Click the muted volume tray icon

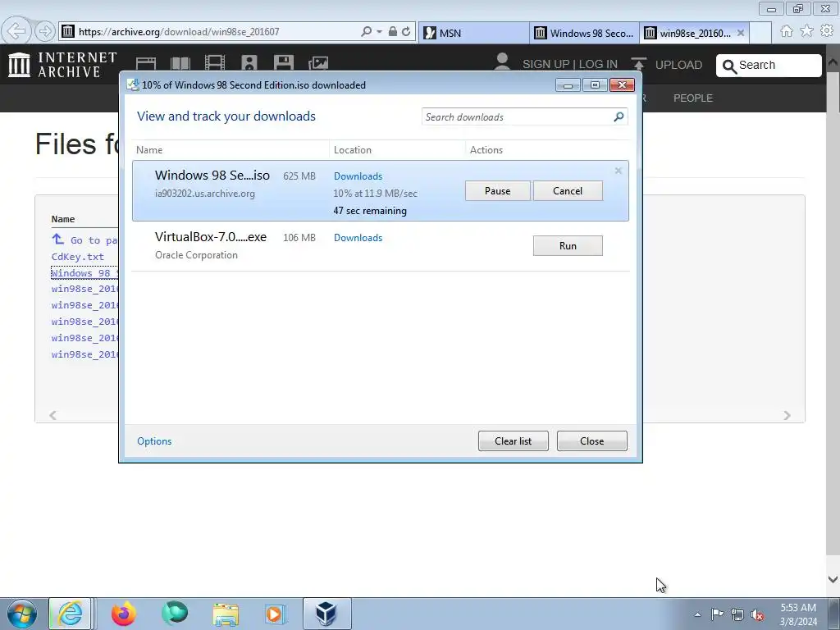[757, 615]
